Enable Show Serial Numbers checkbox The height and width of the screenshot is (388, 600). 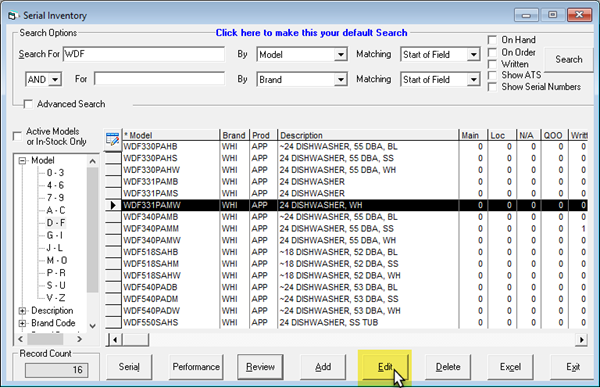[492, 87]
